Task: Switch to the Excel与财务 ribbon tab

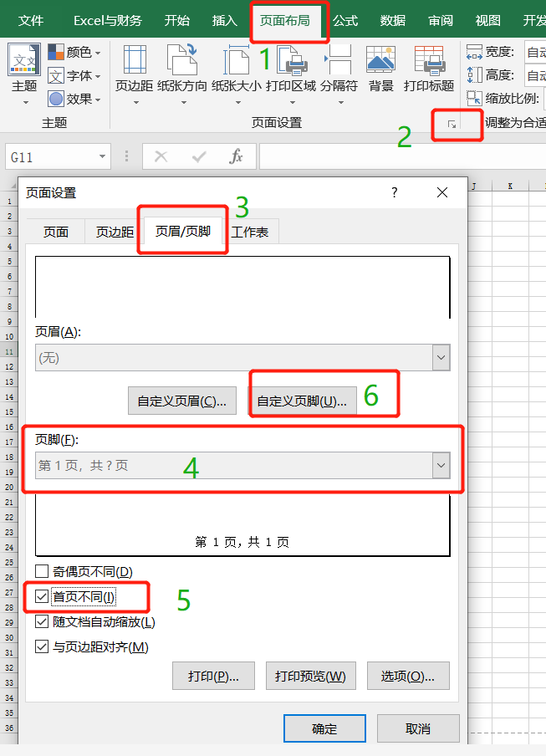Action: click(108, 21)
